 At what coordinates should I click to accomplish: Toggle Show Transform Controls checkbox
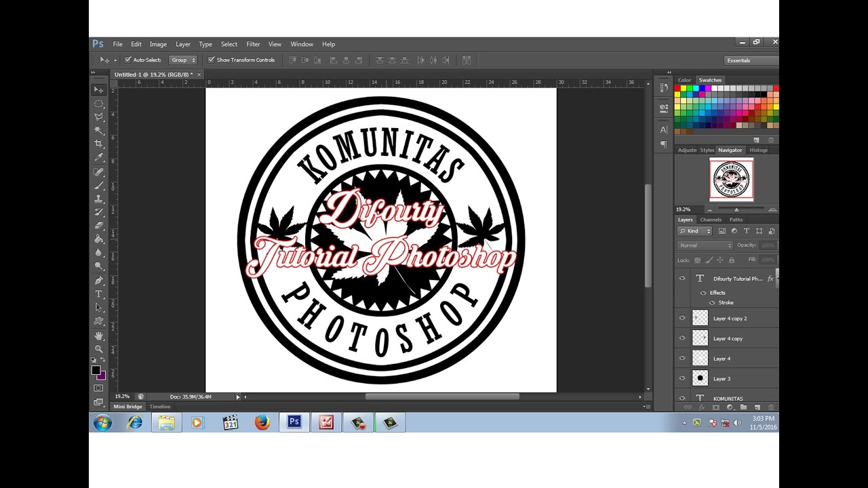click(x=211, y=60)
